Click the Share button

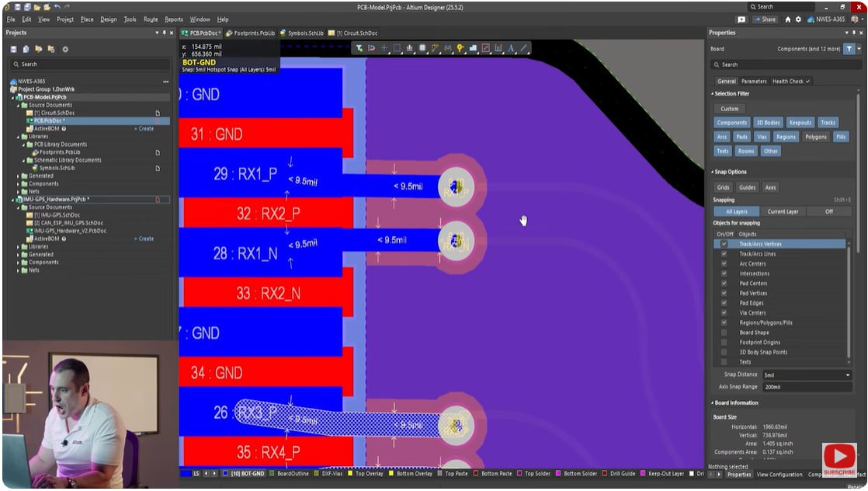tap(765, 19)
